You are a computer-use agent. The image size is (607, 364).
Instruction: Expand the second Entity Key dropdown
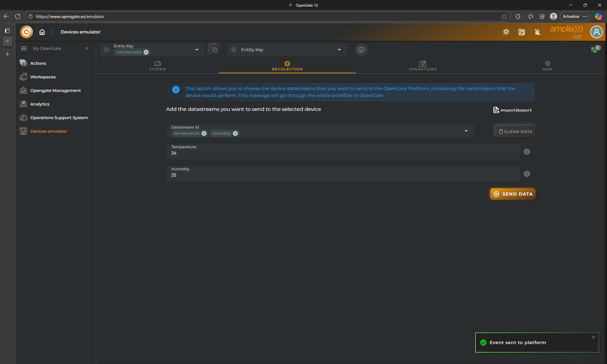(339, 50)
